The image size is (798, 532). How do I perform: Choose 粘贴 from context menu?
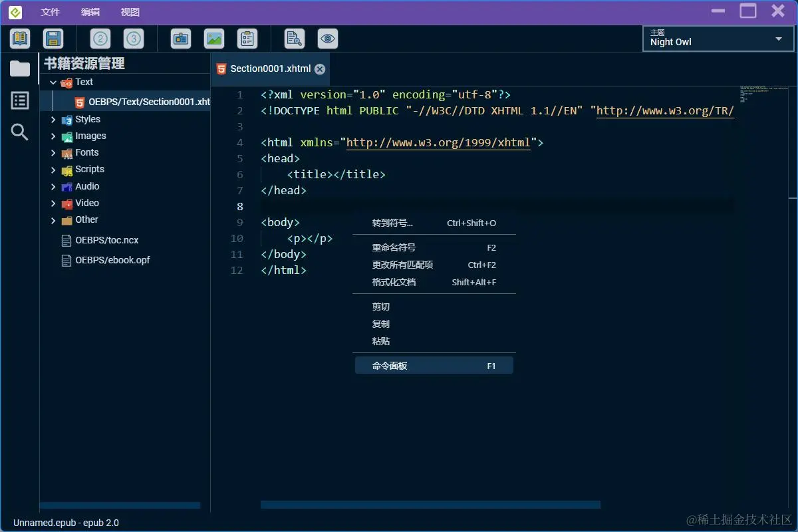434,342
